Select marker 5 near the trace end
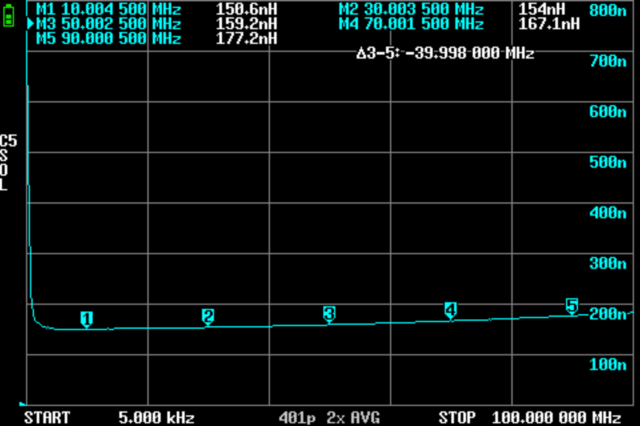The width and height of the screenshot is (640, 426). [572, 305]
